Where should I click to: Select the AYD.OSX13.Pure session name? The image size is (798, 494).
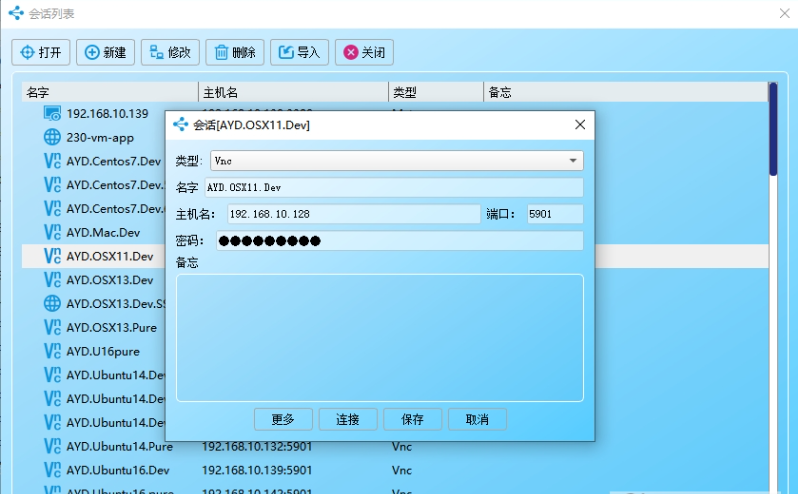tap(111, 328)
